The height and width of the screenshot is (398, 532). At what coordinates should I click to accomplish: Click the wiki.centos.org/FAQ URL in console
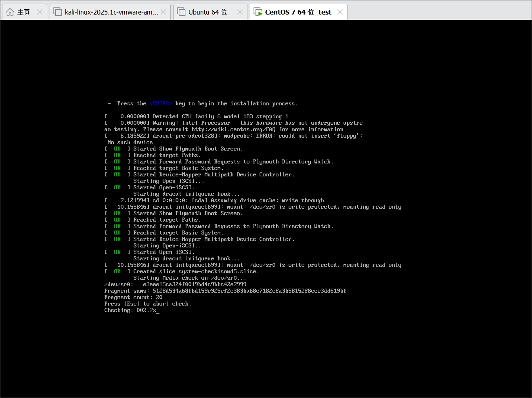(233, 130)
